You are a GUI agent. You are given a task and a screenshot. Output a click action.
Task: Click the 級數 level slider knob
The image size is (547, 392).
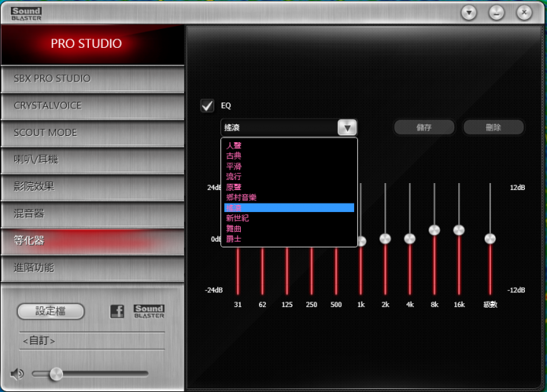pyautogui.click(x=490, y=239)
